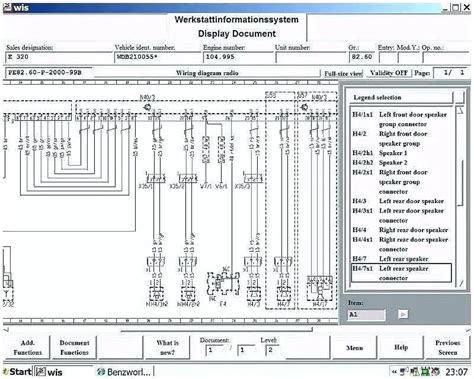Toggle the Validity OFF button
Image resolution: width=474 pixels, height=379 pixels.
pyautogui.click(x=389, y=73)
